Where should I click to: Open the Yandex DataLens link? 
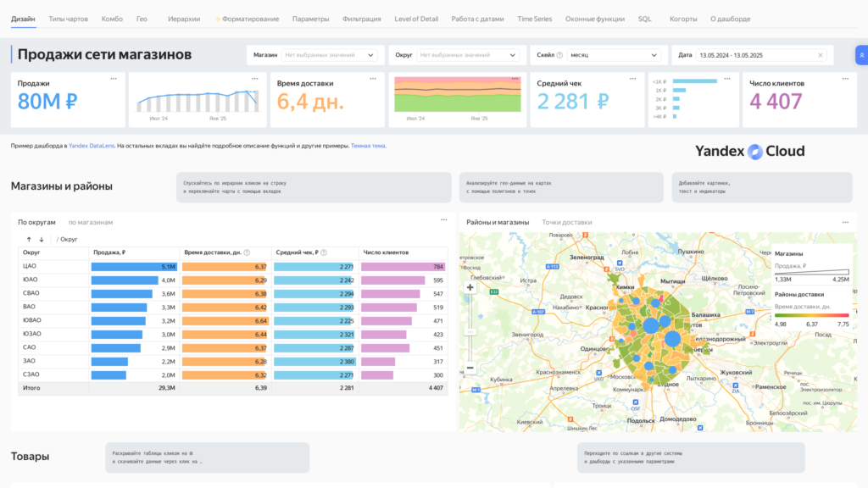tap(90, 146)
